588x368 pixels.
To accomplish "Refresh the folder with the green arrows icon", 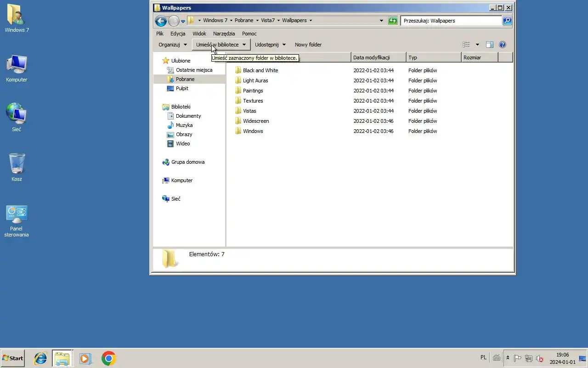I will click(x=393, y=21).
